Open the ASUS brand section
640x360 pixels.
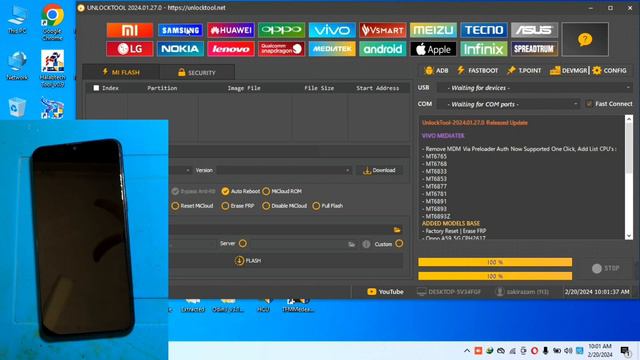tap(534, 30)
